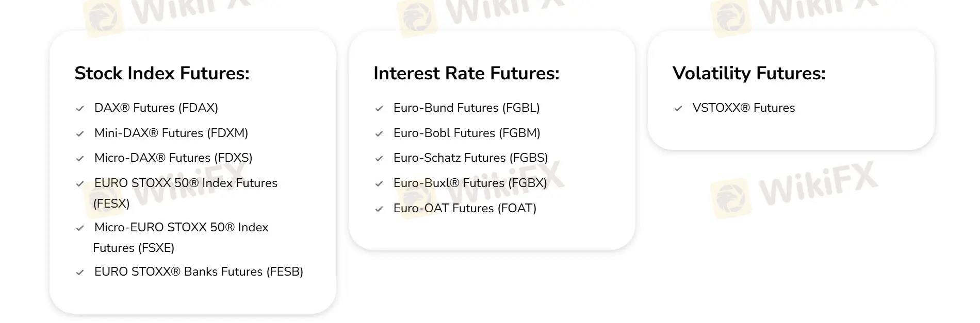This screenshot has height=323, width=980.
Task: Click the checkmark next to Mini-DAX Futures (FDXM)
Action: click(x=80, y=134)
